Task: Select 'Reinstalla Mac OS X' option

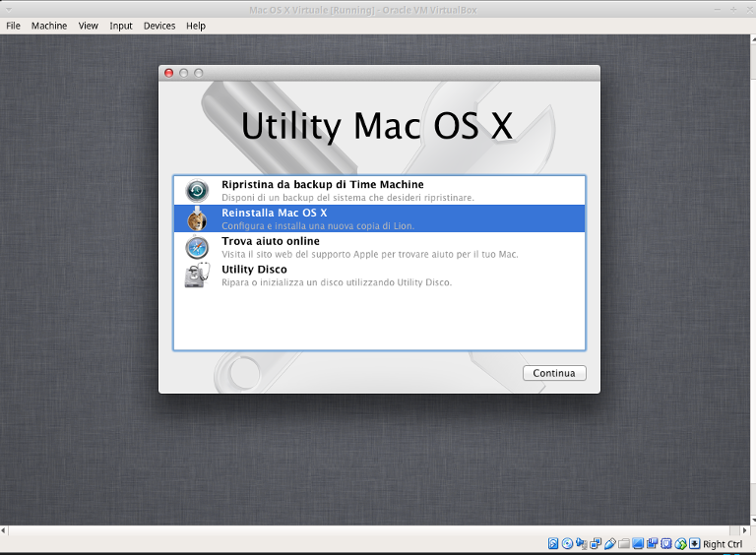Action: (379, 218)
